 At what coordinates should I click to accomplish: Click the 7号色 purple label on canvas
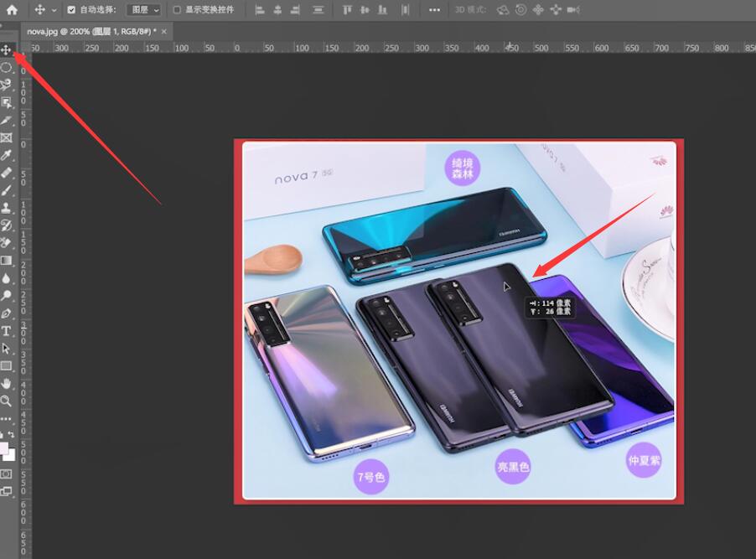371,477
